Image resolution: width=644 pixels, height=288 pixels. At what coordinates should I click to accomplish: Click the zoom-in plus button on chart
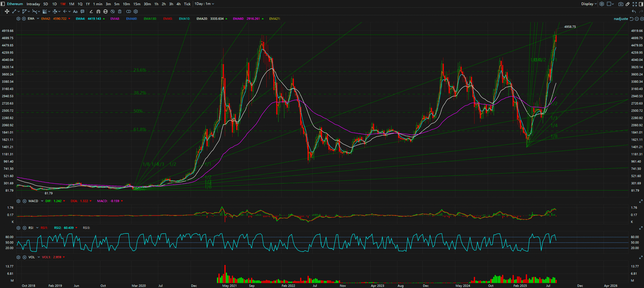[642, 19]
